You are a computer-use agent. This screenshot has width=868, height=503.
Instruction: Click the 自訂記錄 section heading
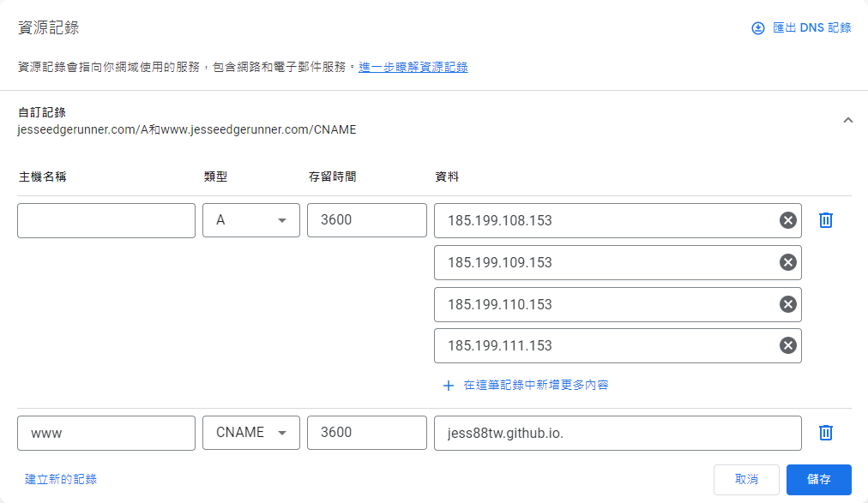42,112
